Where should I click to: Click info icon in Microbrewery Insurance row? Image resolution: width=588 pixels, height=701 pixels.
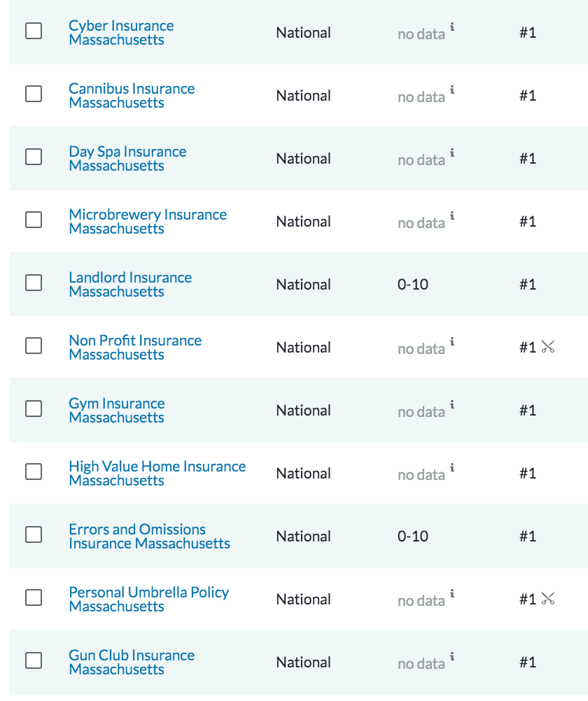[x=452, y=216]
